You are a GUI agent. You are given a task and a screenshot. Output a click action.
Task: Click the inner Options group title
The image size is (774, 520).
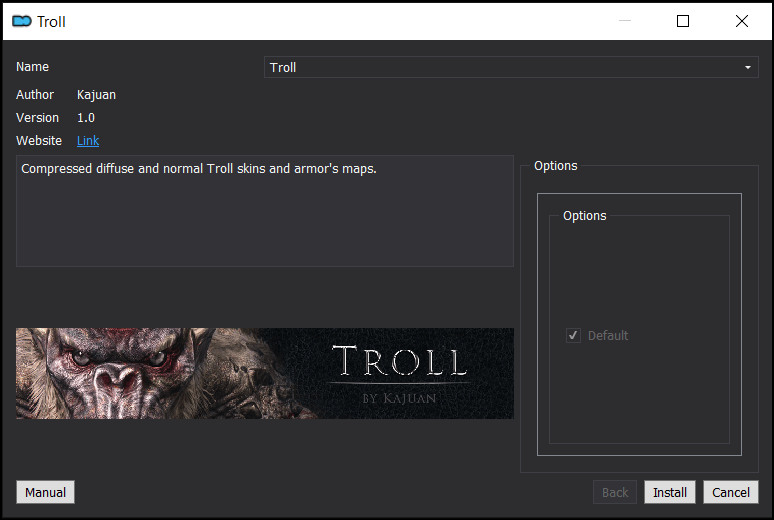584,216
